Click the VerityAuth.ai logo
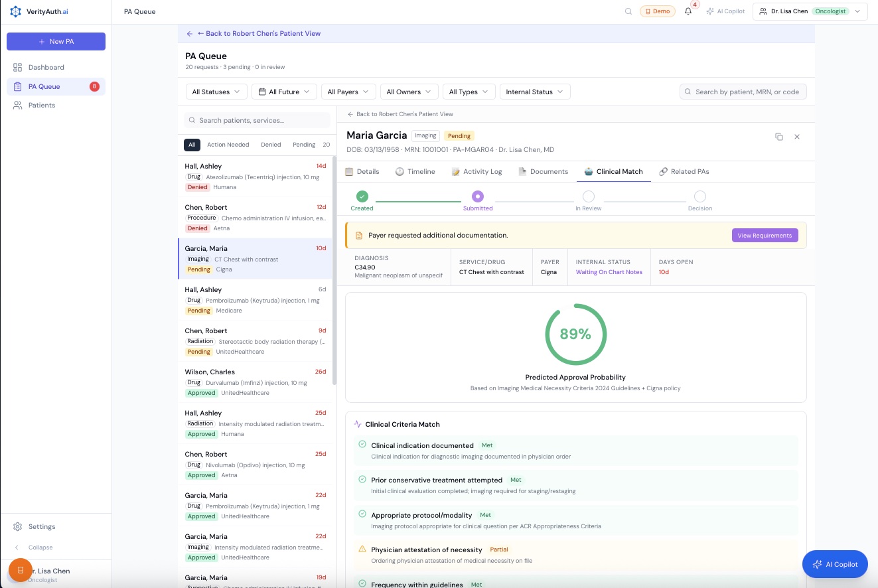This screenshot has height=588, width=878. click(39, 11)
